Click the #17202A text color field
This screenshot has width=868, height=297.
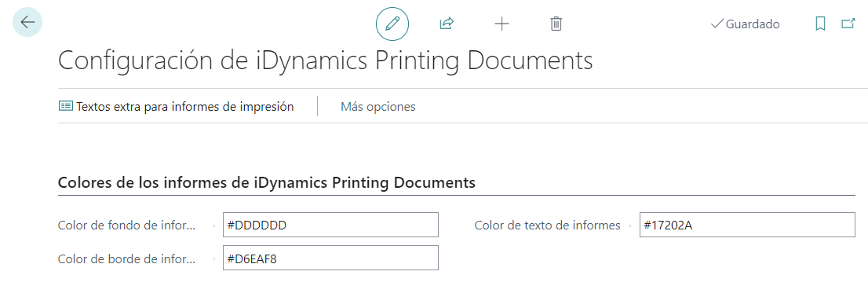pos(747,225)
